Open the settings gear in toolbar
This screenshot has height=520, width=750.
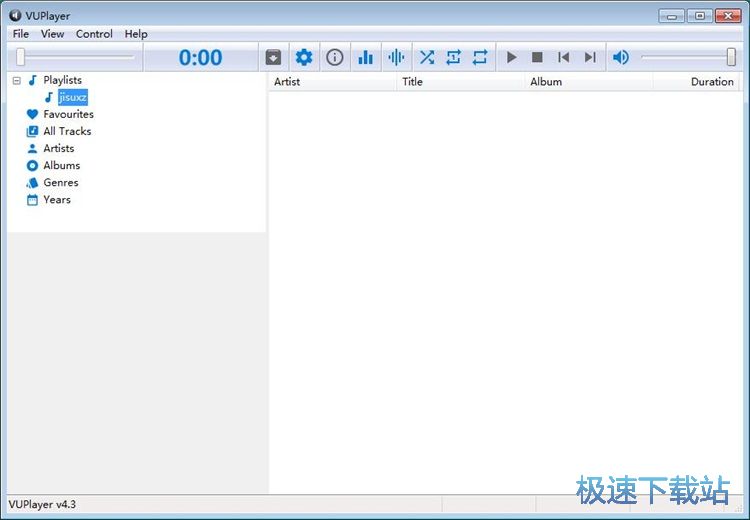pos(304,58)
